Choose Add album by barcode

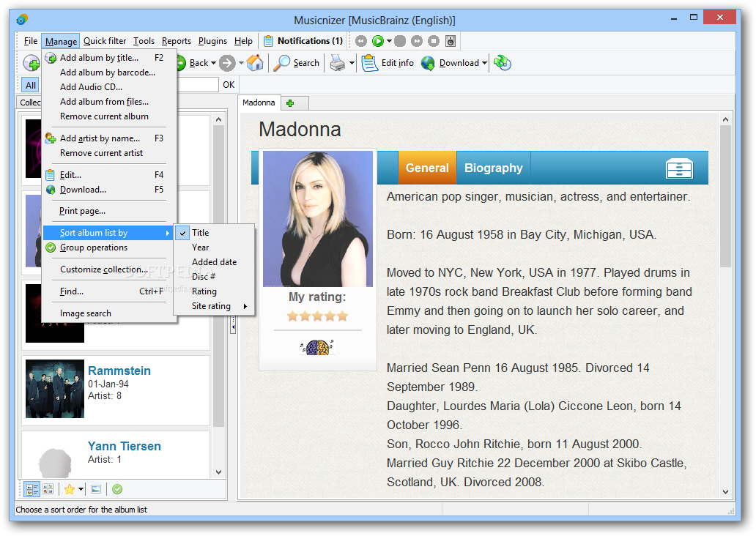click(x=108, y=72)
